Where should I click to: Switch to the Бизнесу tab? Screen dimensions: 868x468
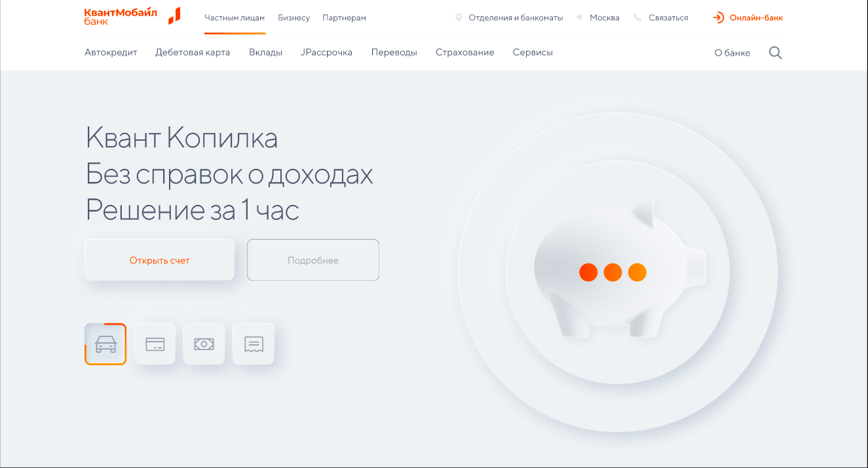[294, 18]
